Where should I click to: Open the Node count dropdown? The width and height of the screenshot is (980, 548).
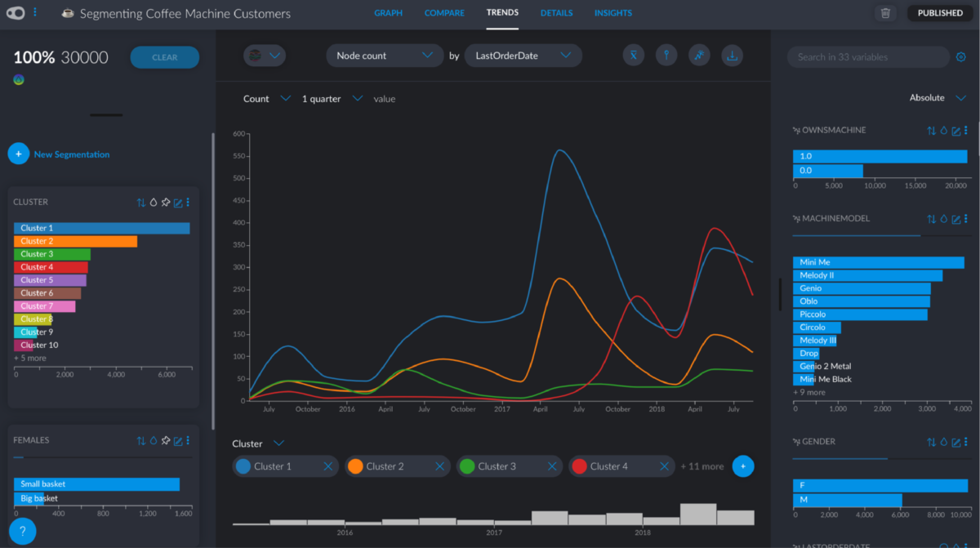[385, 55]
